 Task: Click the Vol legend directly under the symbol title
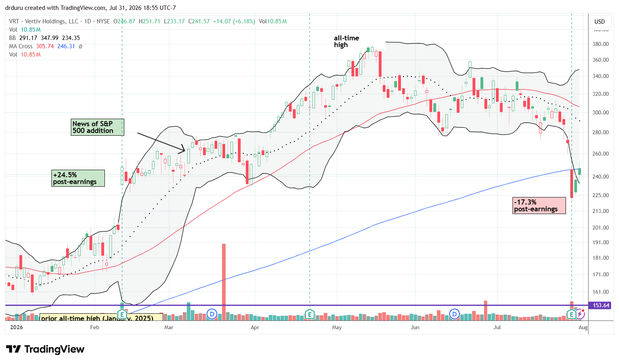click(x=25, y=30)
